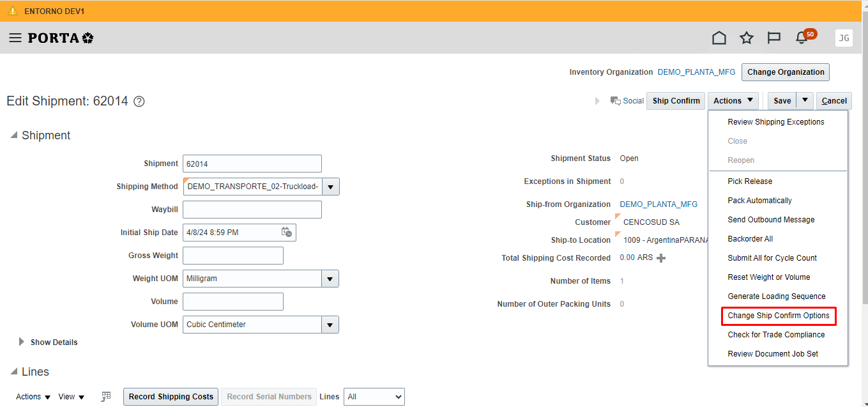Click the plus icon next to shipping cost
This screenshot has width=868, height=407.
pos(661,258)
